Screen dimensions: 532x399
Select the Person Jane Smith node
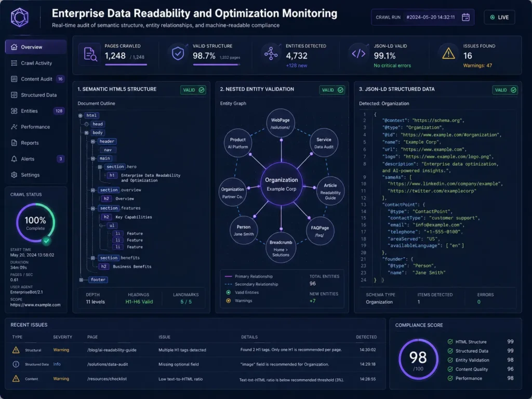pos(244,230)
